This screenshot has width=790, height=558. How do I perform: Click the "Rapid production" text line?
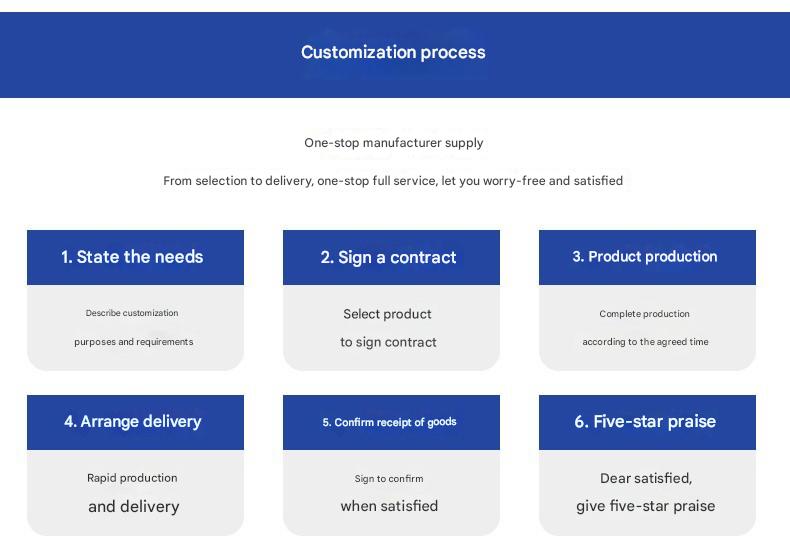[132, 478]
